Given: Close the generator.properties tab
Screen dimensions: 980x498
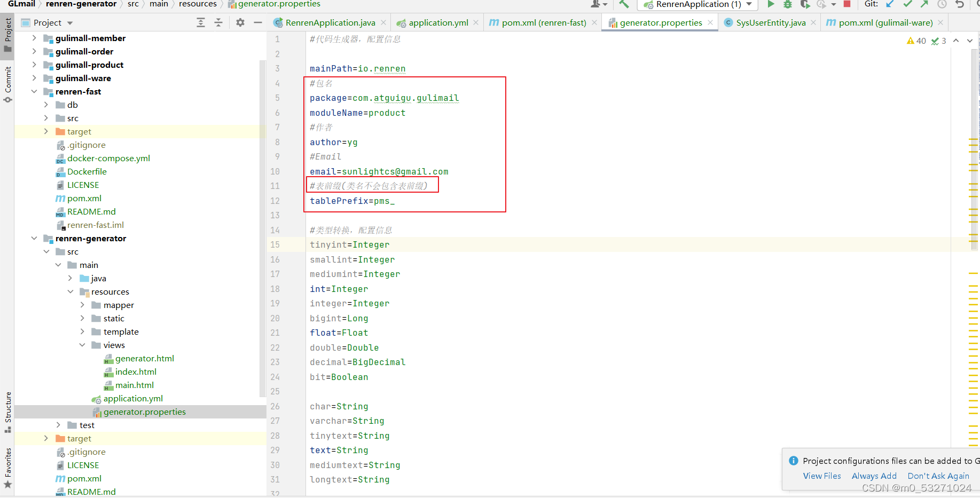Looking at the screenshot, I should pos(710,22).
